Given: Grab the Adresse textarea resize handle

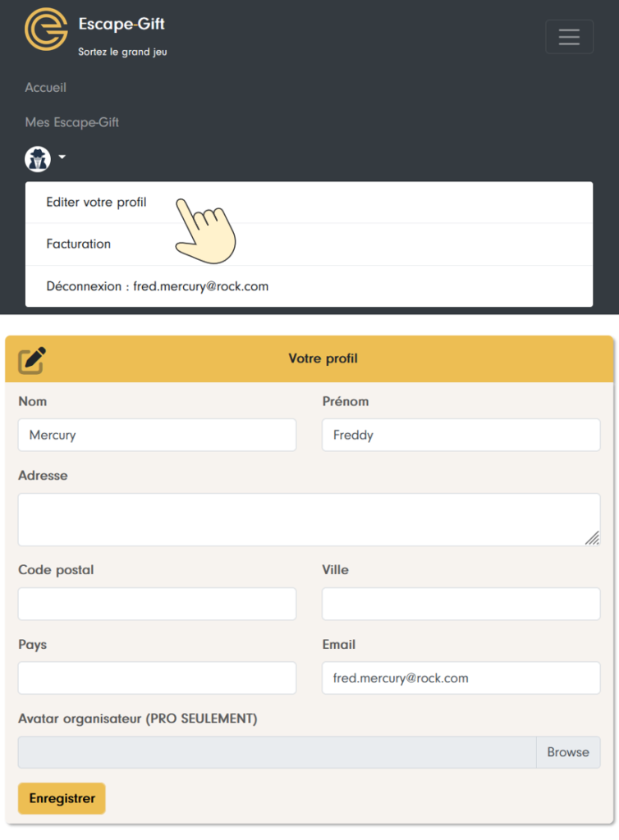Looking at the screenshot, I should point(592,538).
